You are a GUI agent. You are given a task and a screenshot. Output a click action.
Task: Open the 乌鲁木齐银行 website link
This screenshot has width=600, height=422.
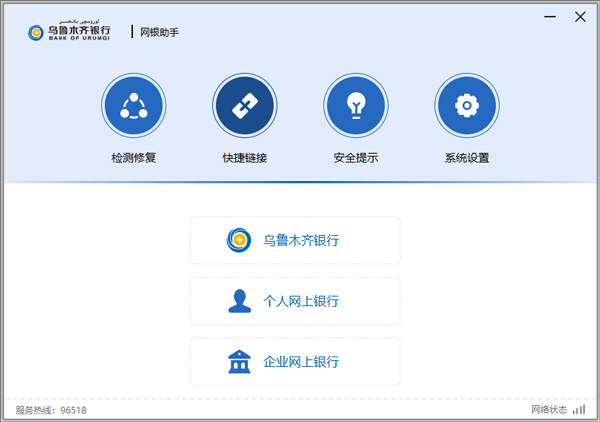coord(295,240)
